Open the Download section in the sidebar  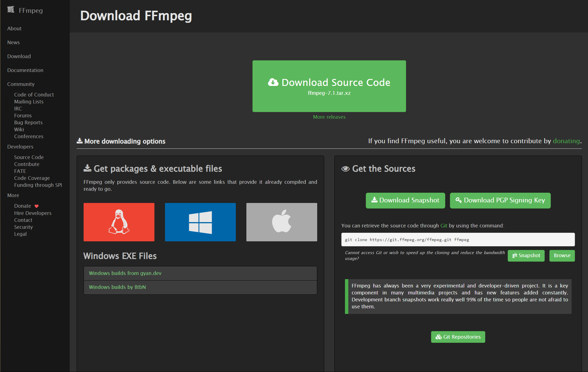coord(19,56)
